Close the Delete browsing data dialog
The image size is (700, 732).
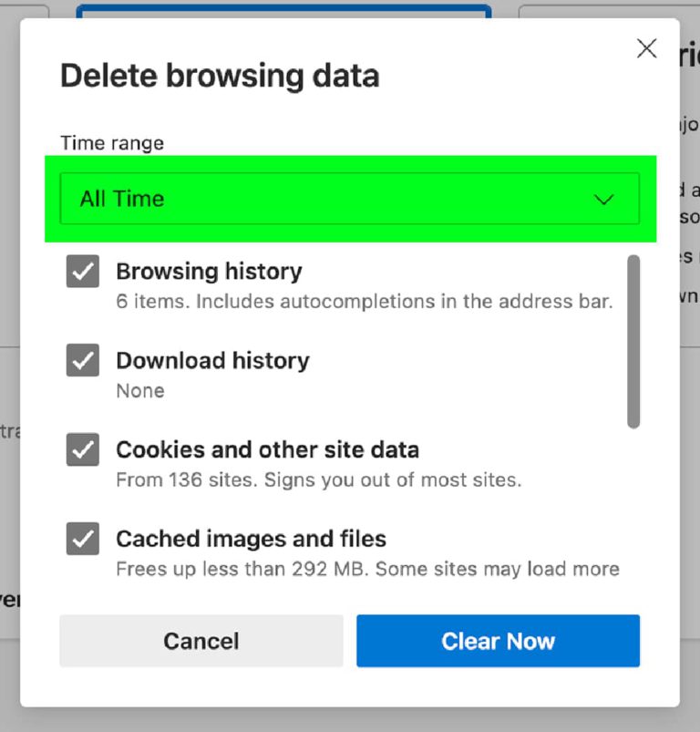pos(646,49)
